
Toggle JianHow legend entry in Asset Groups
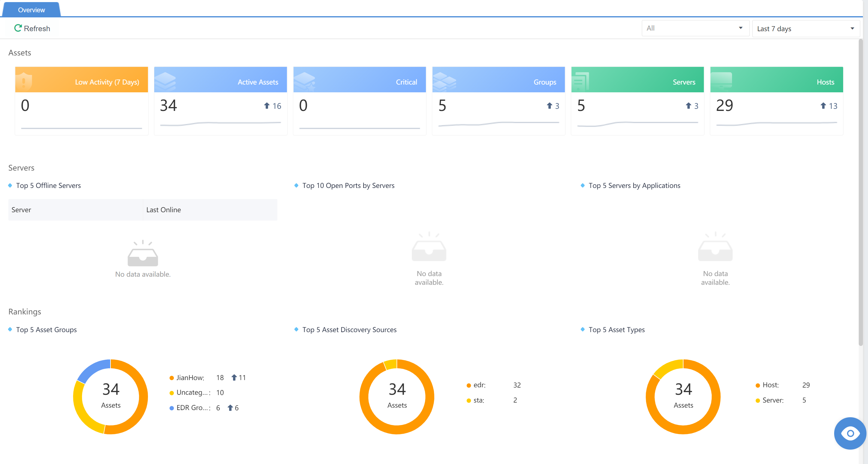pyautogui.click(x=190, y=378)
